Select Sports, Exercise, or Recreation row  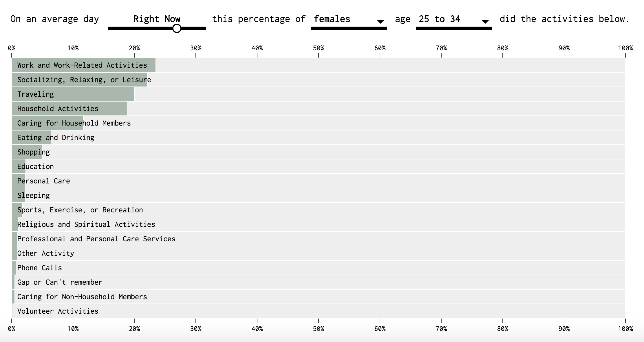pos(319,210)
